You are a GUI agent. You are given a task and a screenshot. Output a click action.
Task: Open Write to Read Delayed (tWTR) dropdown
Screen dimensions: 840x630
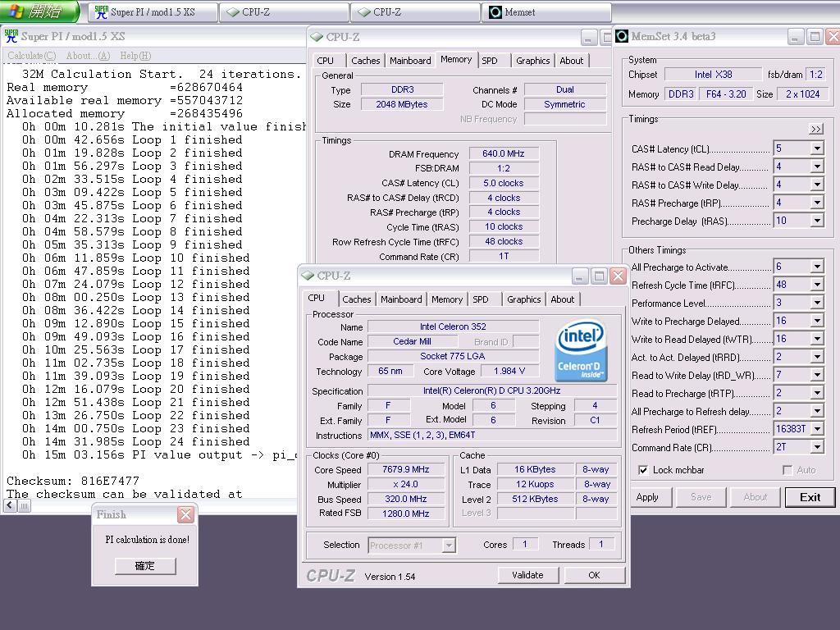(816, 339)
